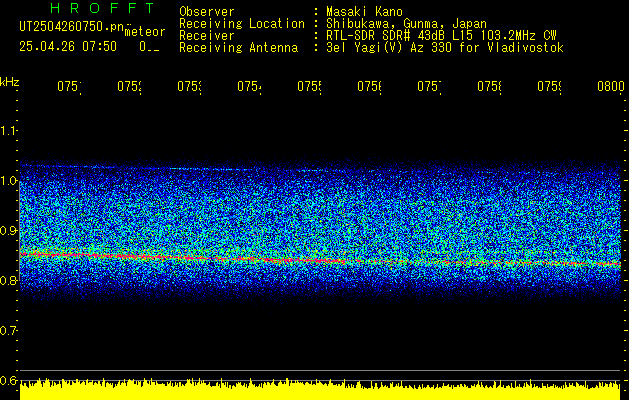The height and width of the screenshot is (400, 629).
Task: Click the 0.8 kHz axis label
Action: click(x=8, y=280)
